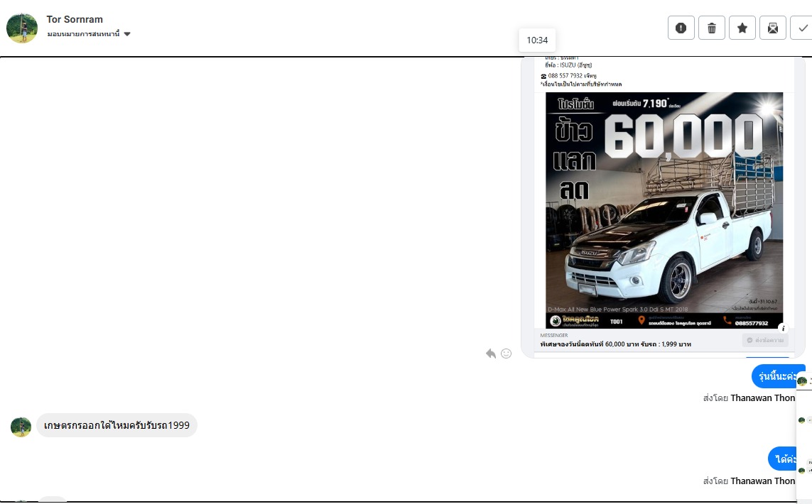Expand the assign conversation dropdown
Screen dimensions: 812x504
[127, 34]
